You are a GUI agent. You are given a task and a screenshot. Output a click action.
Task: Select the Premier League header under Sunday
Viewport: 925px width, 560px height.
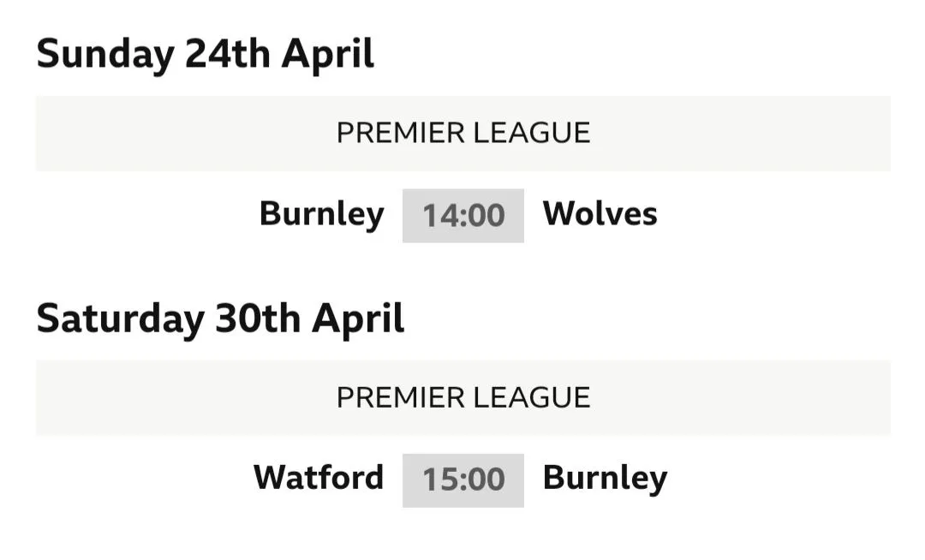tap(462, 134)
